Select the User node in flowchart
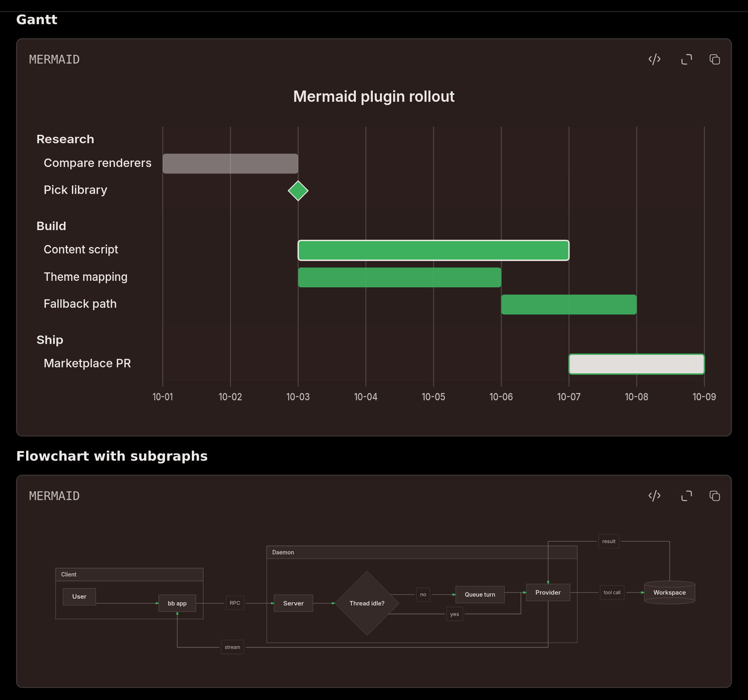The image size is (748, 700). [79, 597]
